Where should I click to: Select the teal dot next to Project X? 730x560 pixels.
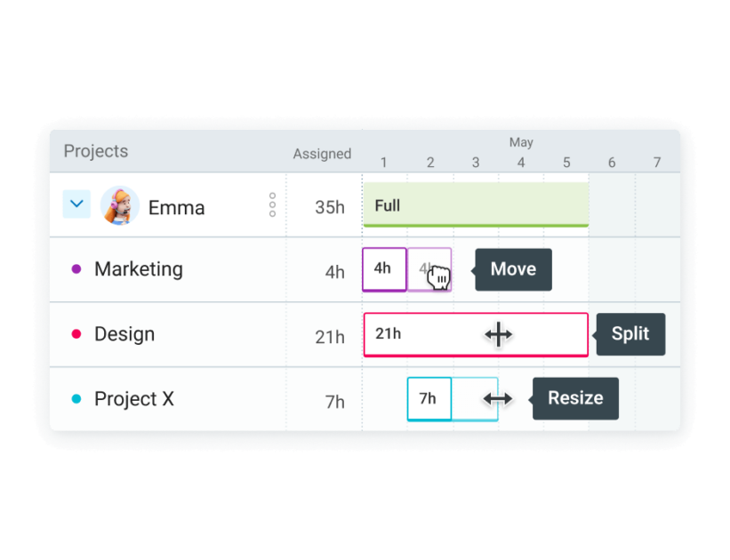(x=78, y=398)
